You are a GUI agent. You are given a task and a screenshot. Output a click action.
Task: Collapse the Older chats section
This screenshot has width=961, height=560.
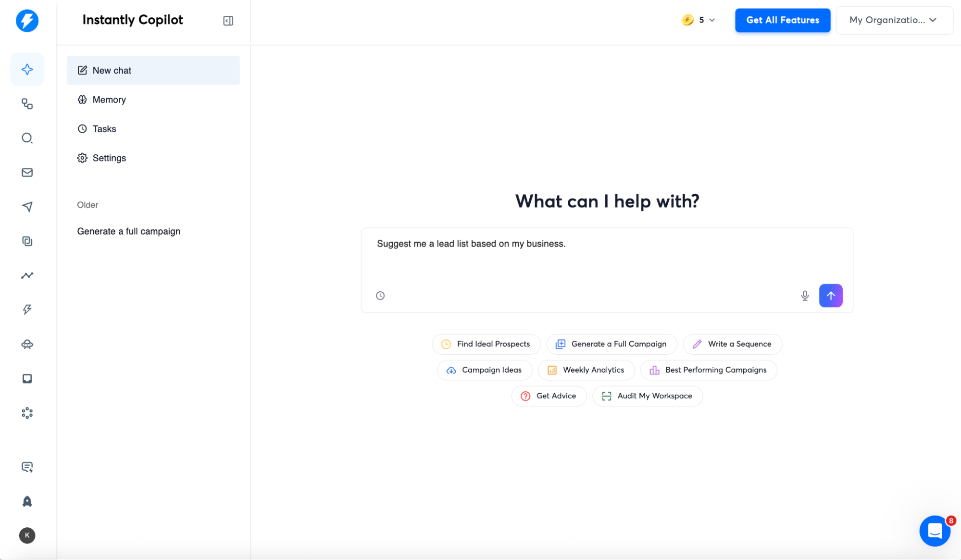coord(87,205)
